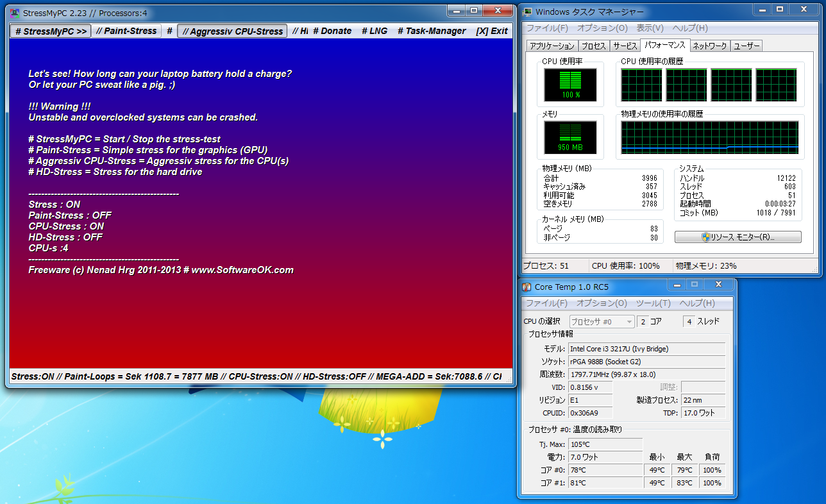Click the 製造プロセス field 22 nm
Image resolution: width=826 pixels, height=504 pixels.
coord(703,400)
